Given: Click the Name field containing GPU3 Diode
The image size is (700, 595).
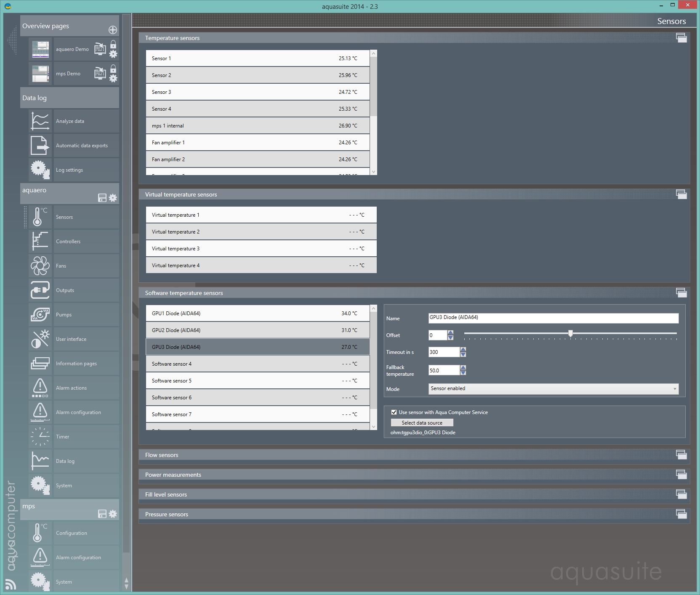Looking at the screenshot, I should [x=553, y=318].
